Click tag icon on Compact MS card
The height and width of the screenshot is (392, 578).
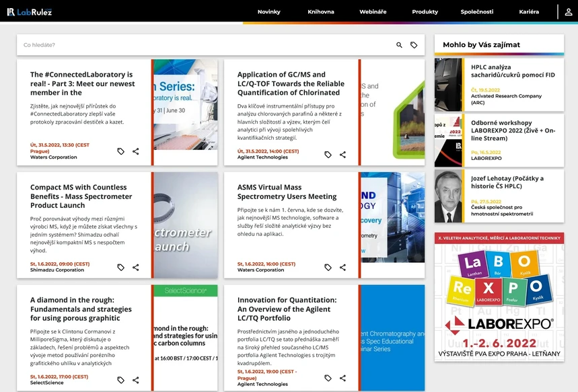coord(121,268)
